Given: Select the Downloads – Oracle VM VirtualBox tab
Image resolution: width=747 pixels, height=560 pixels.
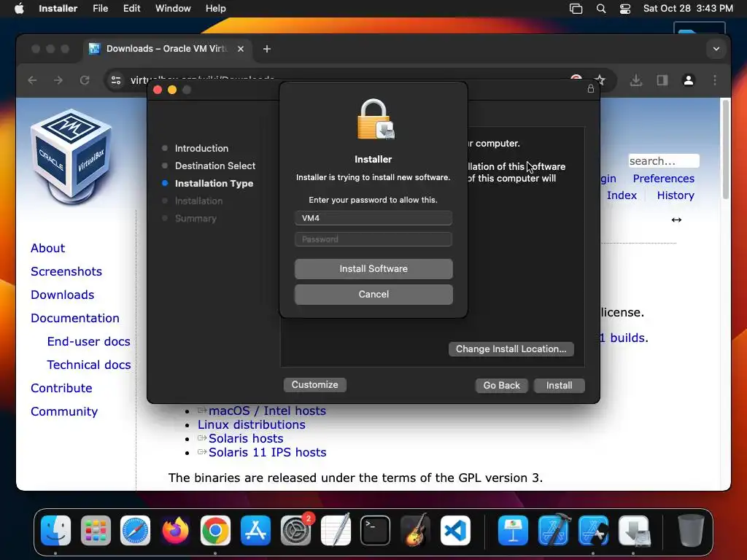Looking at the screenshot, I should click(x=167, y=49).
